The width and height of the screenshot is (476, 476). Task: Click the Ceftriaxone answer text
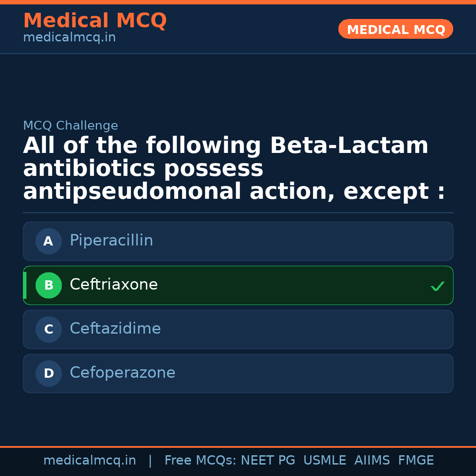[x=114, y=285]
